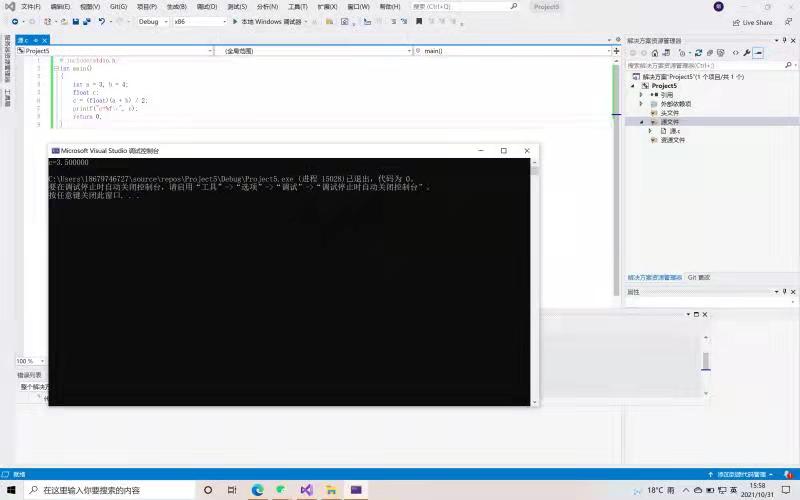Select the 资源文件 folder
Viewport: 800px width, 500px height.
pyautogui.click(x=672, y=140)
